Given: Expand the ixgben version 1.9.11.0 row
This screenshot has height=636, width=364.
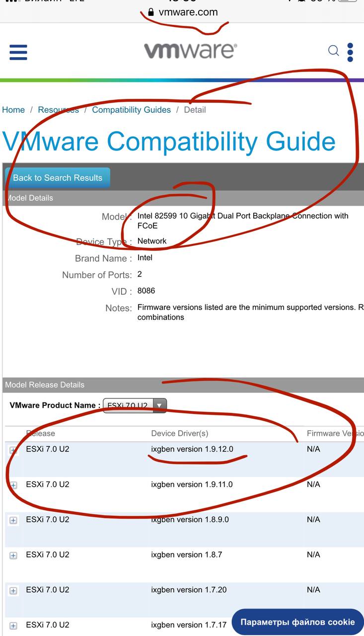Looking at the screenshot, I should pyautogui.click(x=13, y=485).
